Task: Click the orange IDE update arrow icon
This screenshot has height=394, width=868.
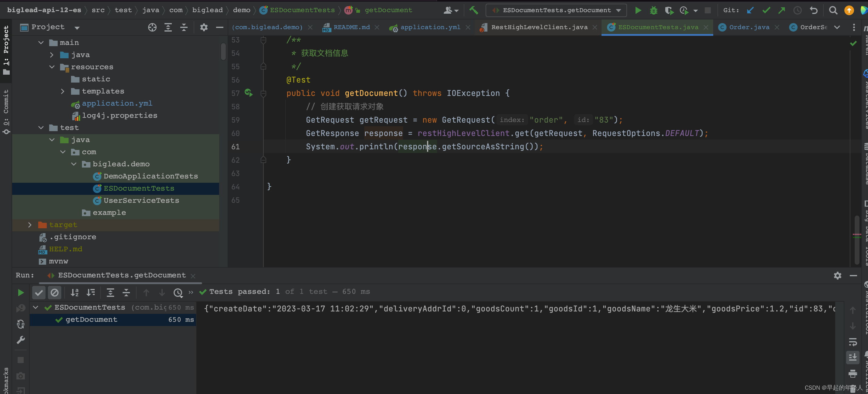Action: pyautogui.click(x=849, y=10)
